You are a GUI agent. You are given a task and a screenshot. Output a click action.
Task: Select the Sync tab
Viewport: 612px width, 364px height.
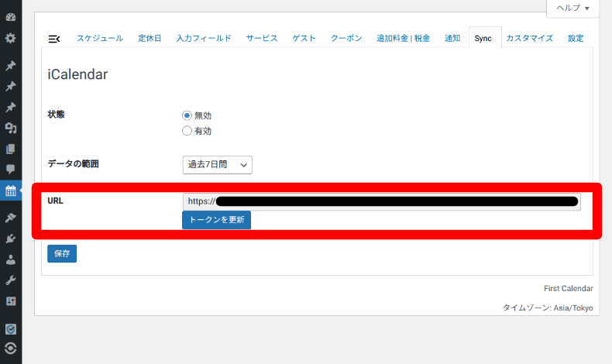pyautogui.click(x=483, y=38)
